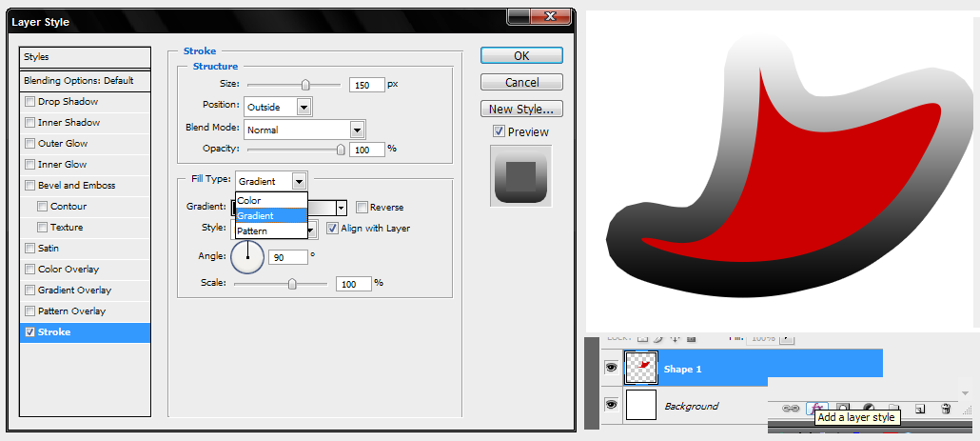Click the 'Add a layer style' fx icon
The width and height of the screenshot is (980, 441).
(x=817, y=408)
